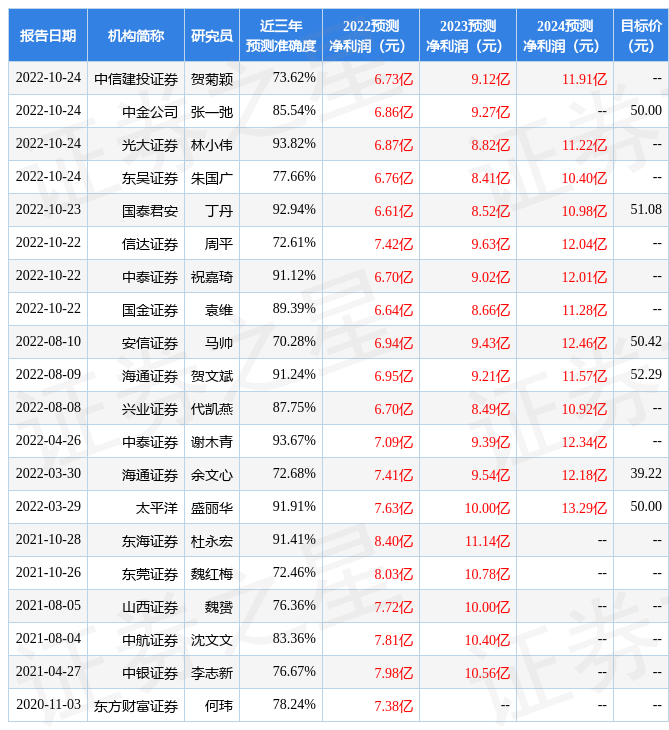Click the 目标价 column header
The image size is (669, 730).
pyautogui.click(x=641, y=35)
